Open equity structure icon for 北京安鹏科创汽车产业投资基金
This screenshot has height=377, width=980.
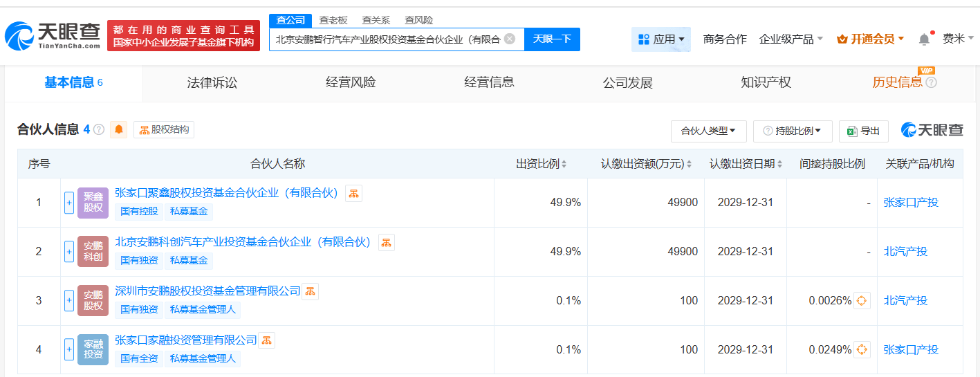(386, 243)
